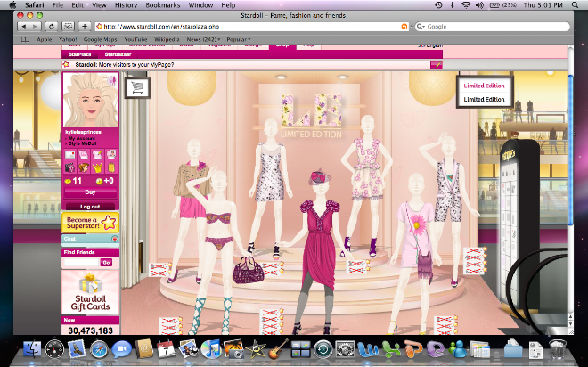Open the Safari History menu

pyautogui.click(x=126, y=5)
